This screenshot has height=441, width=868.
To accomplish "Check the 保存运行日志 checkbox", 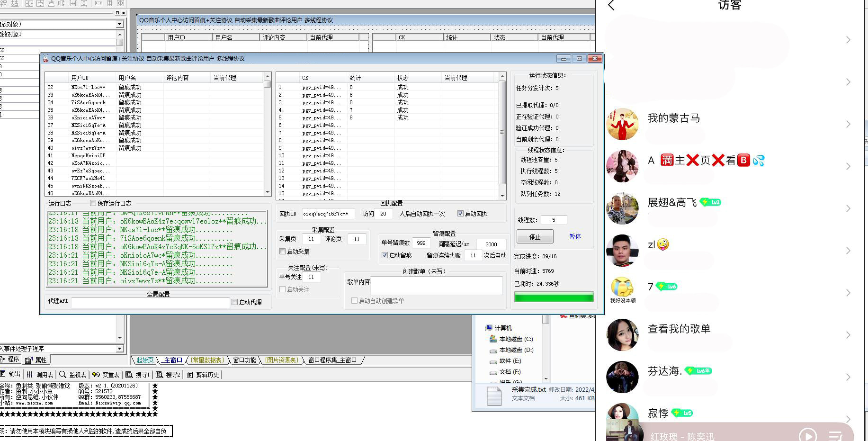I will [93, 203].
